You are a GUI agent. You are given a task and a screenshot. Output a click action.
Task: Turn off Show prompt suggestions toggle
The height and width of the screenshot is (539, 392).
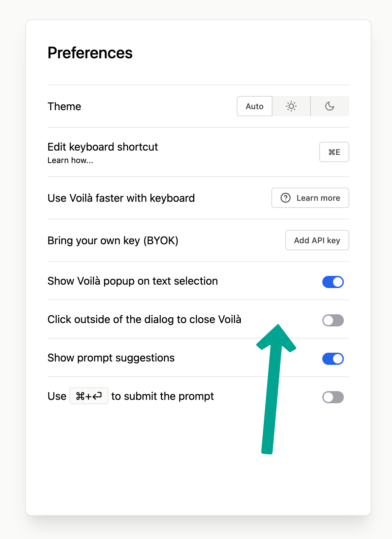point(333,359)
